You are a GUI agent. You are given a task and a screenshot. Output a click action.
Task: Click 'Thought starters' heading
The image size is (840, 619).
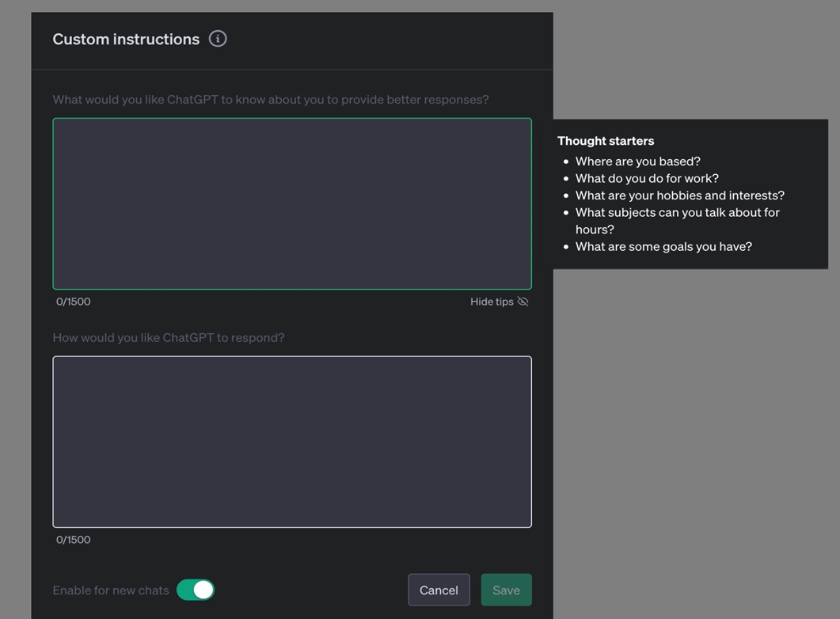click(606, 141)
